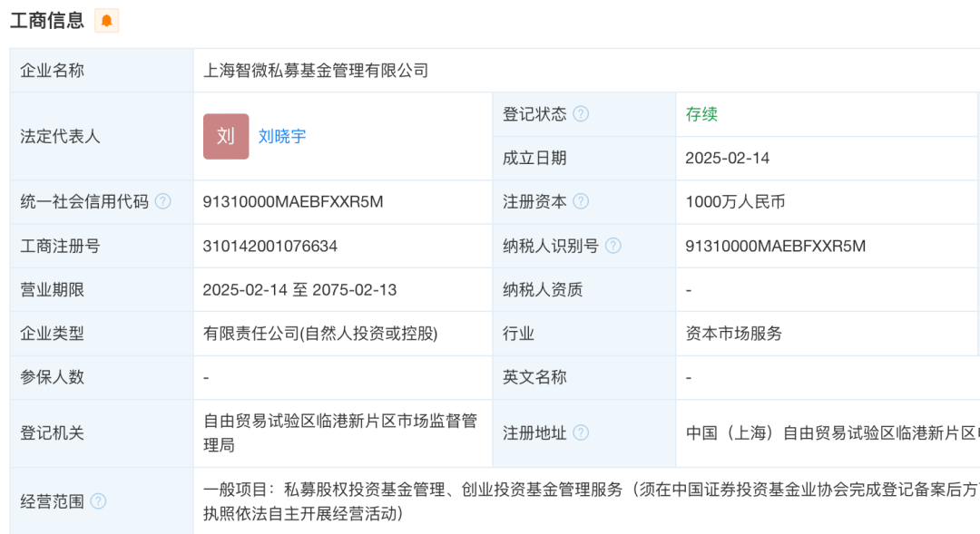Click taxpayer ID value in 纳税人识别号 row
980x534 pixels.
(775, 246)
